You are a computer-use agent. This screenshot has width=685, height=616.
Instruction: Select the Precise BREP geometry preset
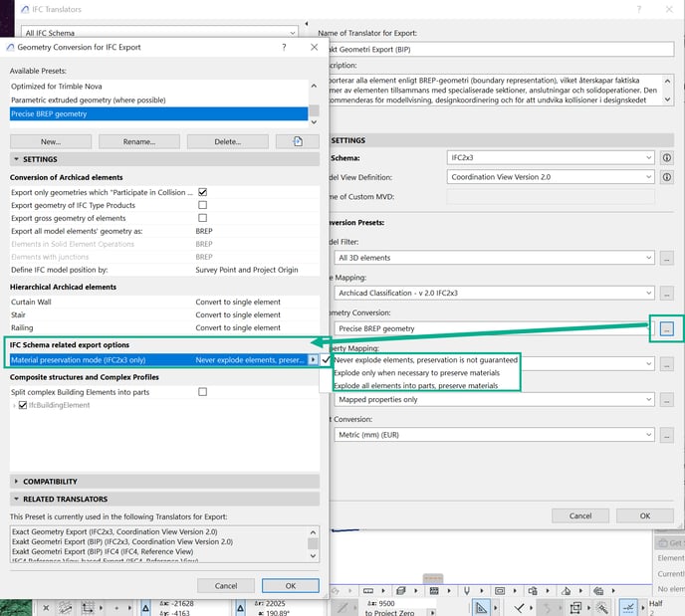(x=159, y=113)
